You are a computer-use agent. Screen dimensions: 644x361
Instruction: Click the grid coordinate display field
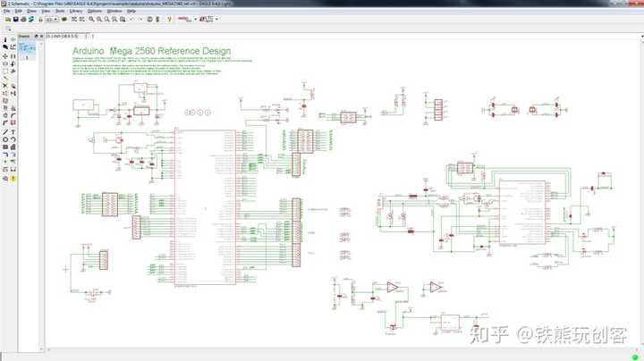[65, 36]
